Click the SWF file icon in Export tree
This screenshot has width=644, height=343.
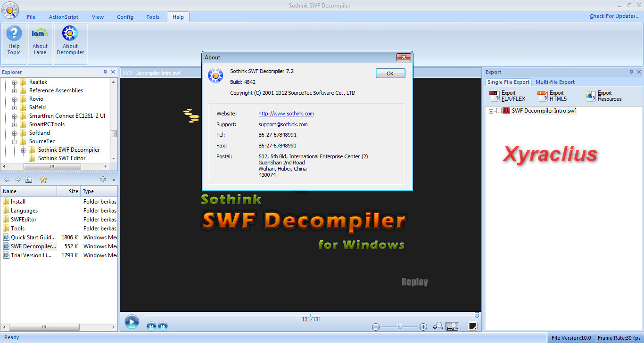tap(506, 111)
